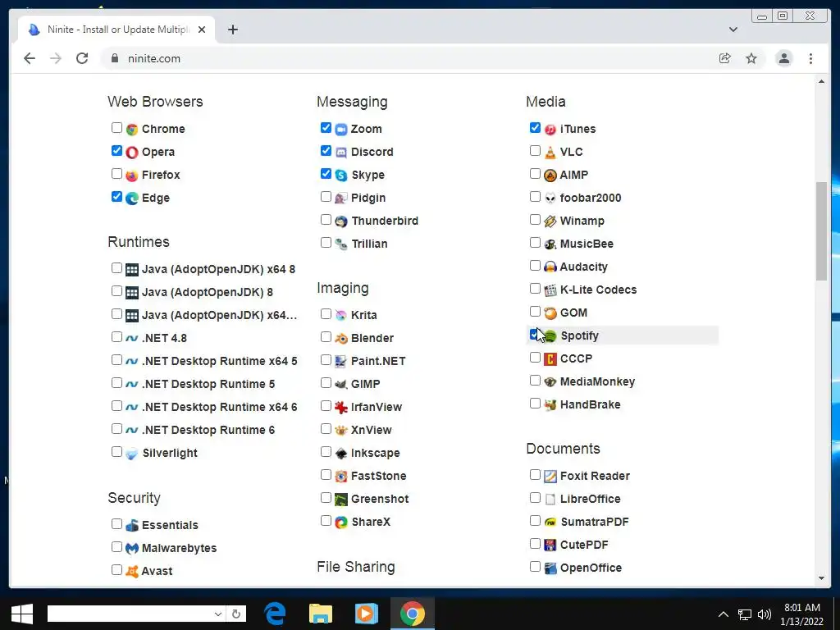Uncheck the Zoom checkbox
Image resolution: width=840 pixels, height=630 pixels.
(326, 127)
